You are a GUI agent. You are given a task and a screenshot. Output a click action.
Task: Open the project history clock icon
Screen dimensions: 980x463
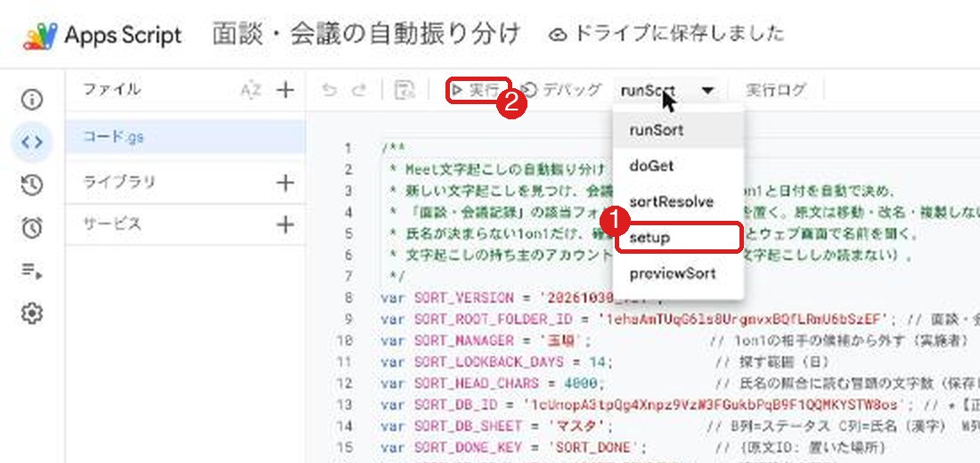coord(32,185)
